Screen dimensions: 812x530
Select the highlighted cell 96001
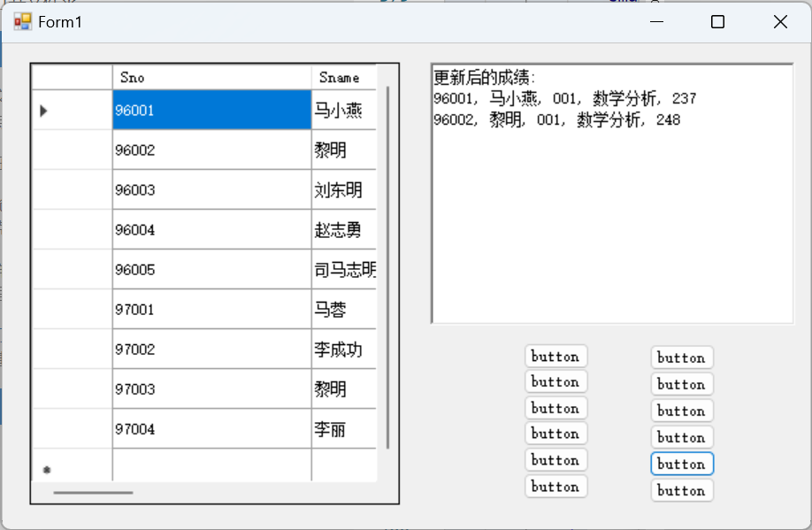pos(211,110)
